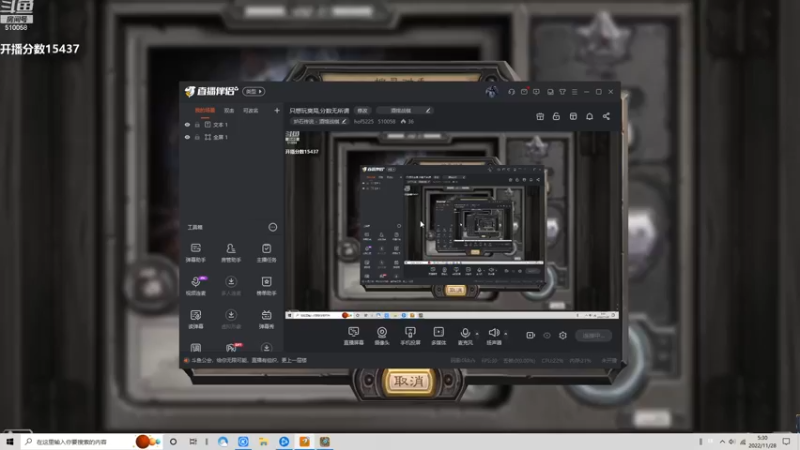The height and width of the screenshot is (450, 800).
Task: Click the taskbar clock showing 2022/11/28
Action: point(762,442)
